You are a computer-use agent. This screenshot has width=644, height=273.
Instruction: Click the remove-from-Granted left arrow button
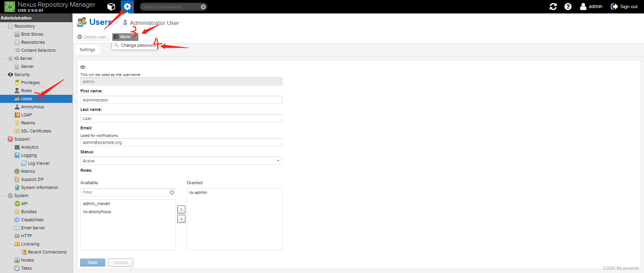point(181,219)
